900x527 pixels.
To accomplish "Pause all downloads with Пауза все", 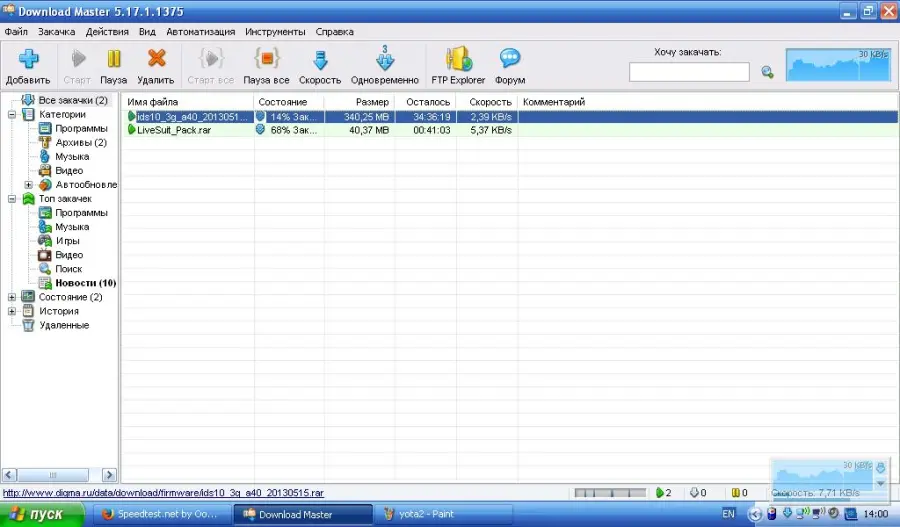I will [x=266, y=59].
